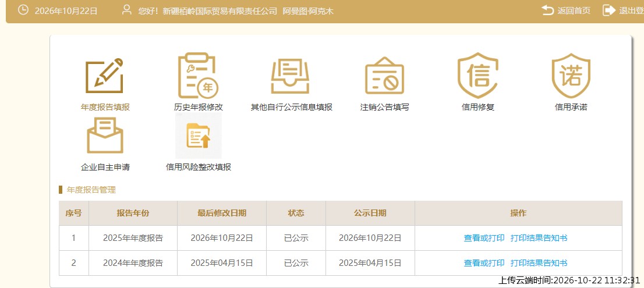Click the company name 新疆栢岭国际贸易有限责任公司
This screenshot has height=288, width=644.
(220, 11)
